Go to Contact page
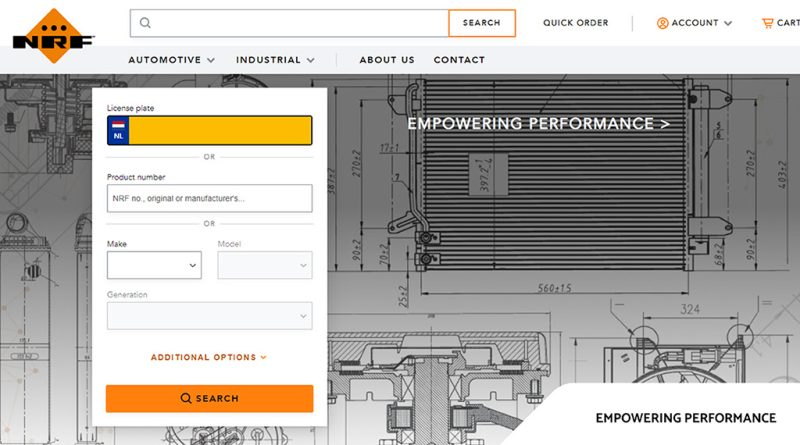The image size is (800, 445). (459, 60)
